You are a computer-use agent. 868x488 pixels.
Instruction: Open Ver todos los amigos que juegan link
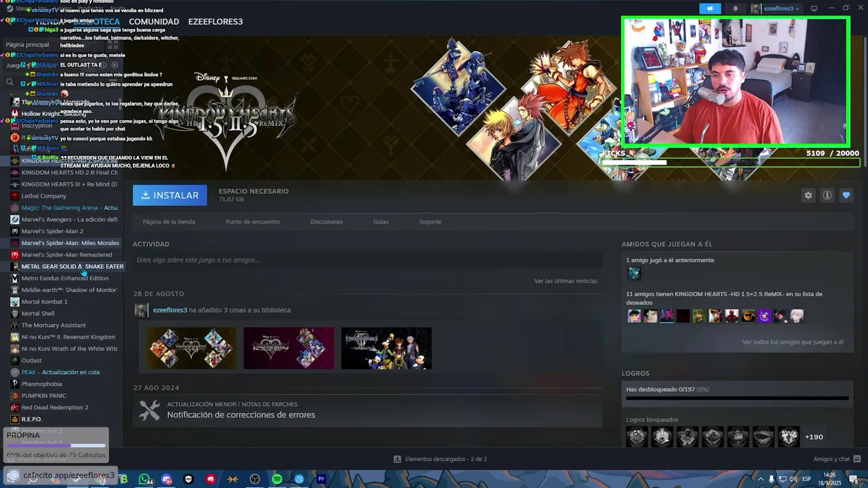tap(793, 342)
